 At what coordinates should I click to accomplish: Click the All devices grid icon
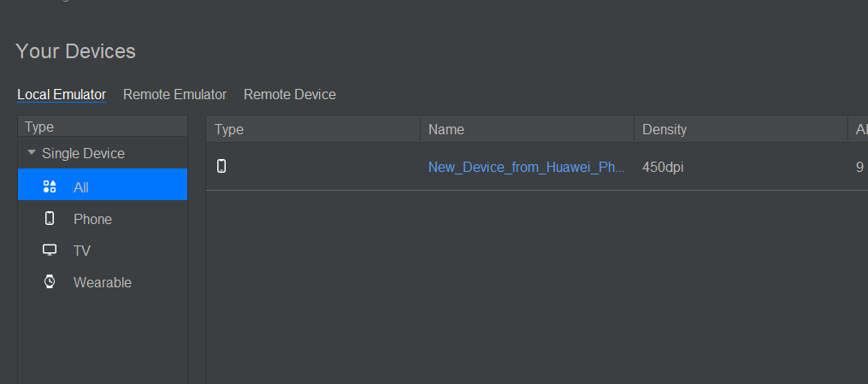(x=50, y=186)
